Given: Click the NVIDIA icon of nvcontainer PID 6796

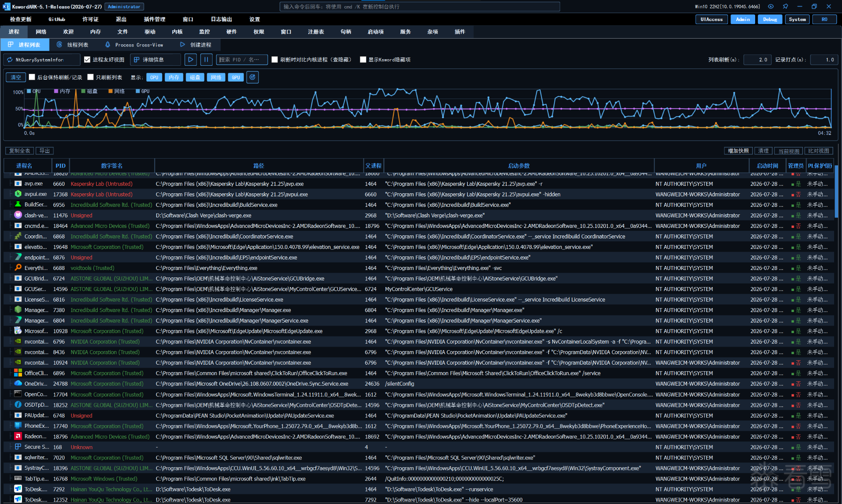Looking at the screenshot, I should [x=18, y=341].
